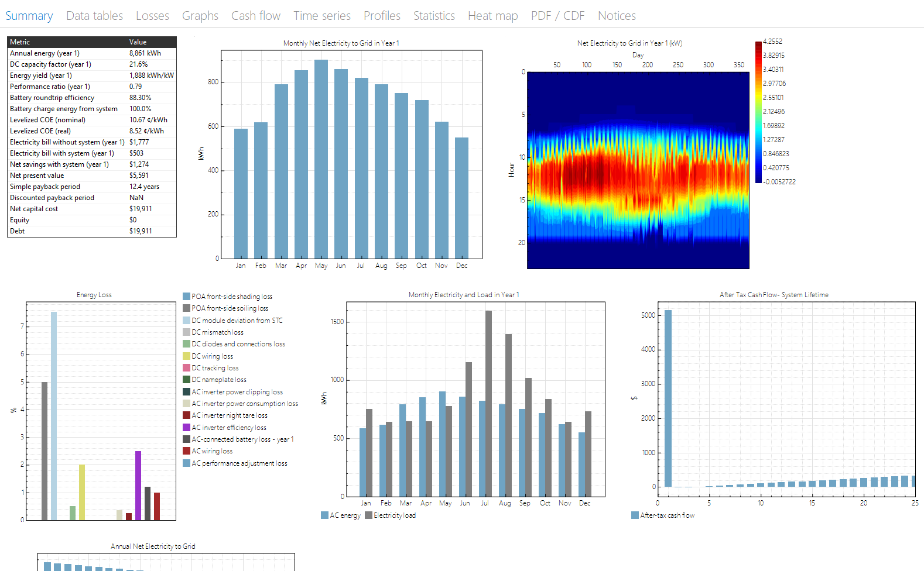
Task: Open the PDF / CDF tab
Action: click(x=557, y=16)
